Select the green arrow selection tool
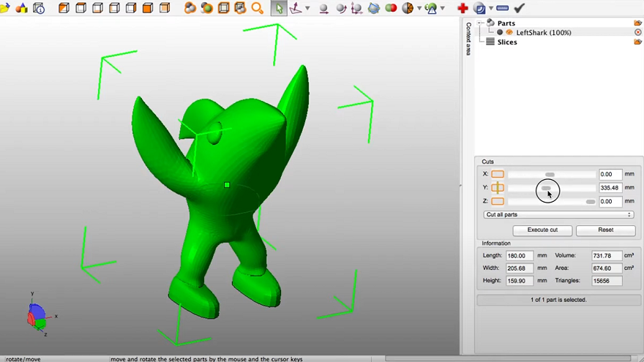Viewport: 644px width, 362px height. pos(279,8)
